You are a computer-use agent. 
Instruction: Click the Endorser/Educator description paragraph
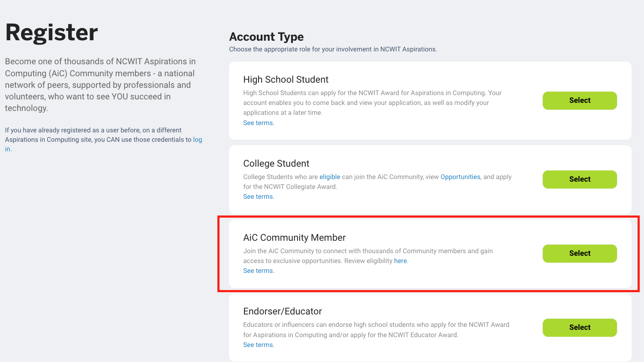pyautogui.click(x=376, y=330)
